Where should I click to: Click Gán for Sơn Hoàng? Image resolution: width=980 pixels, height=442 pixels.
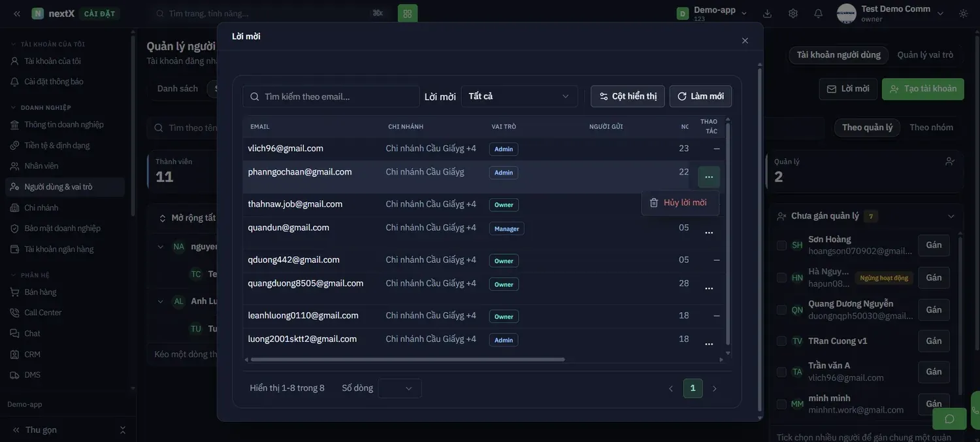(934, 245)
